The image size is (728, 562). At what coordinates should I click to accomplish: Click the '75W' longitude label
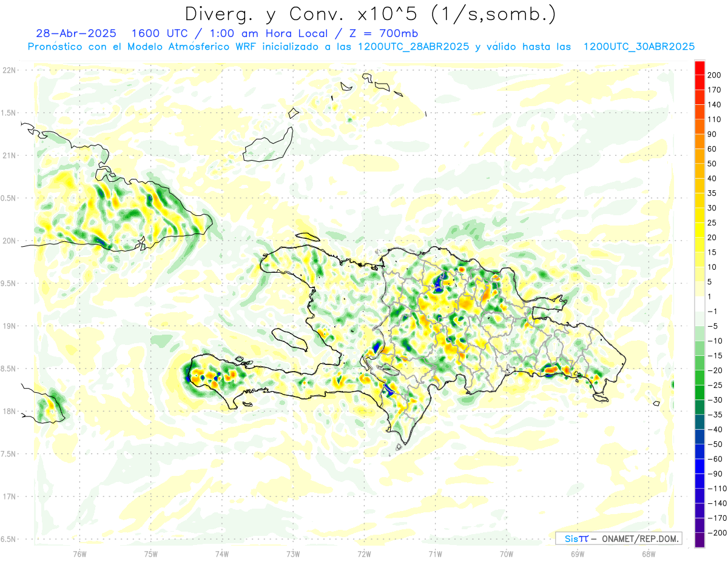tap(151, 553)
